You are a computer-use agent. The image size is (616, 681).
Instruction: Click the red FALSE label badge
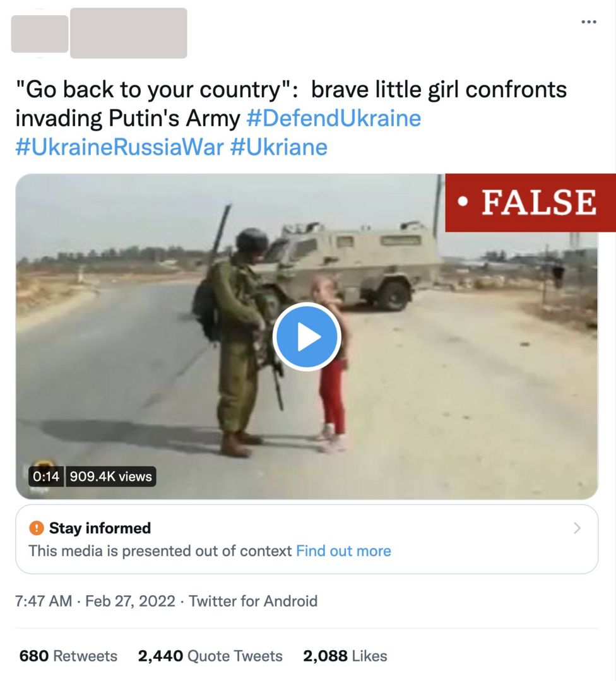pyautogui.click(x=530, y=203)
